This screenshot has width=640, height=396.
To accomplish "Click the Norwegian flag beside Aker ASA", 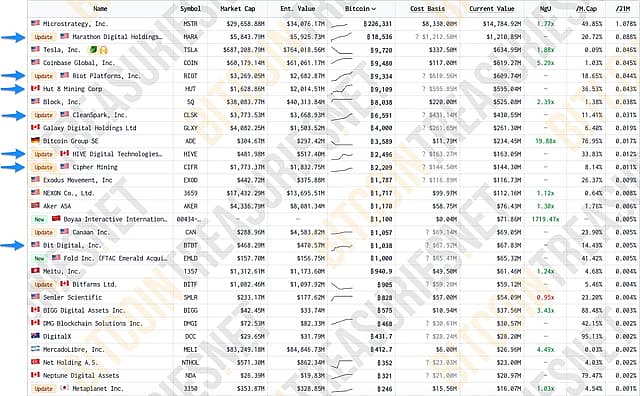I will click(x=36, y=205).
